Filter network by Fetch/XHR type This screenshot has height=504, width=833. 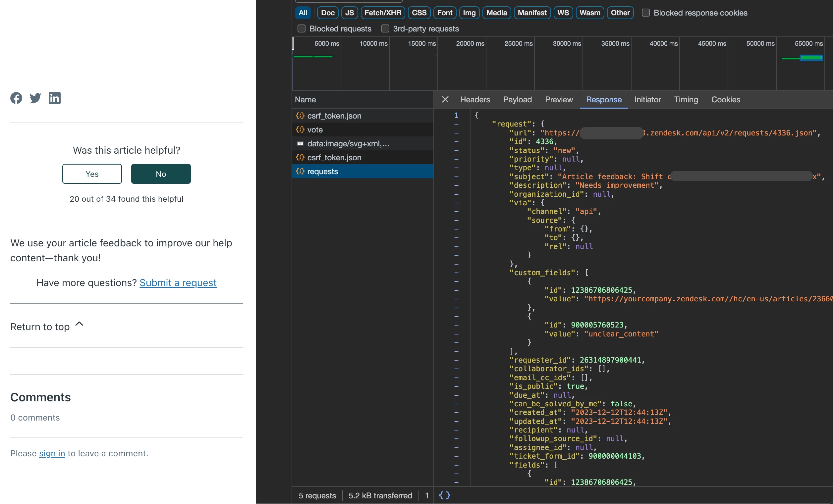[382, 13]
